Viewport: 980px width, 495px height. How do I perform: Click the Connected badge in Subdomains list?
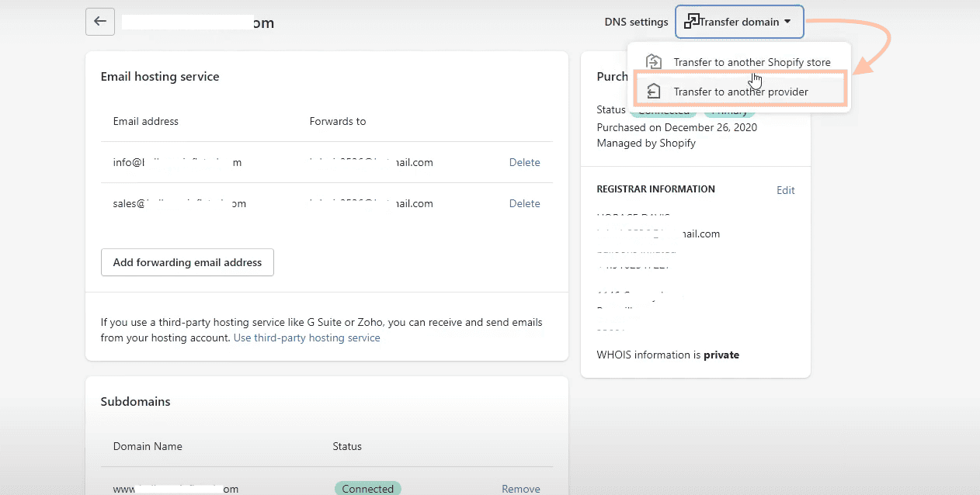click(368, 488)
